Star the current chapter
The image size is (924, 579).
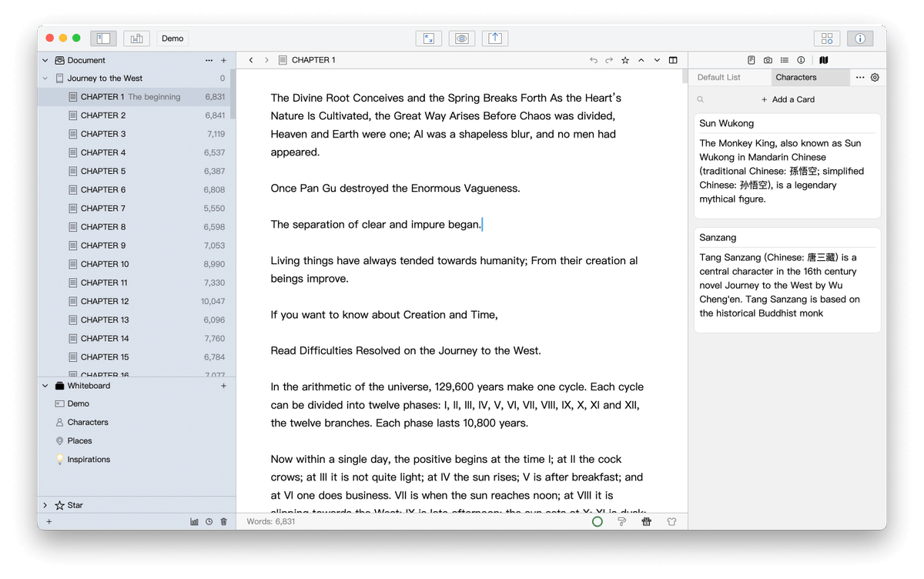point(625,60)
